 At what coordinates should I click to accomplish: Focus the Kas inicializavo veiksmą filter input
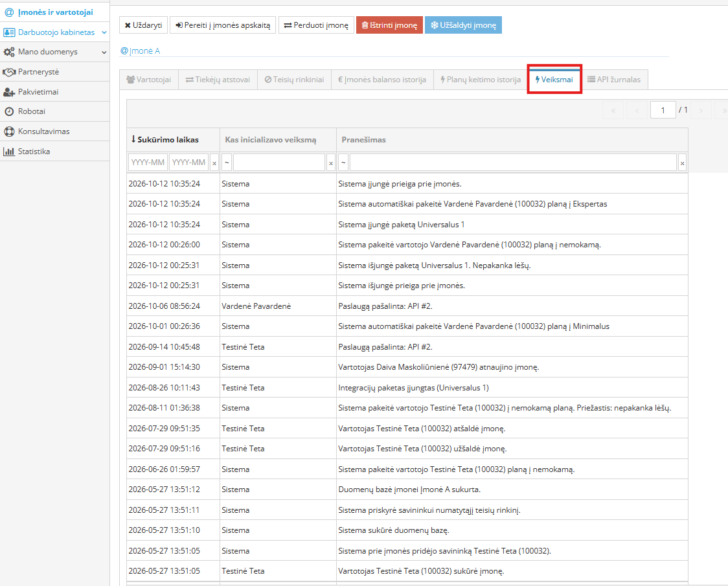[x=279, y=163]
